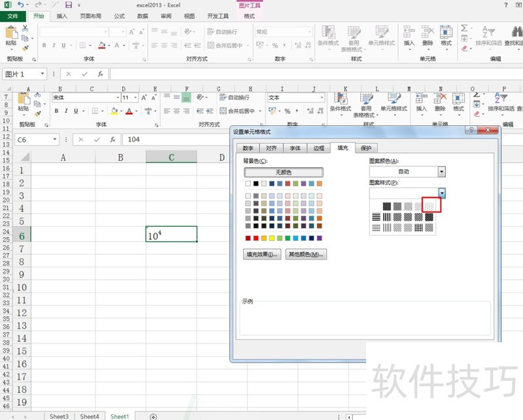Click Undo in the quick access toolbar
This screenshot has width=523, height=420.
tap(21, 5)
